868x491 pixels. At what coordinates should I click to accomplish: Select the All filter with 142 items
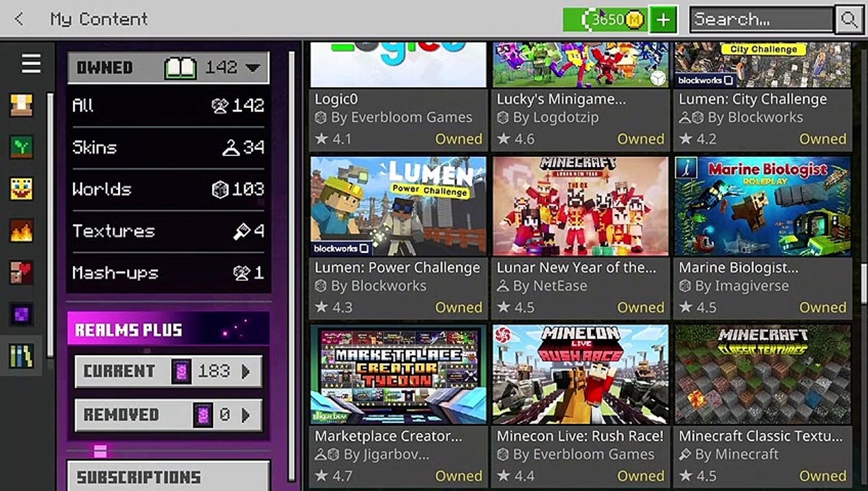[x=168, y=106]
